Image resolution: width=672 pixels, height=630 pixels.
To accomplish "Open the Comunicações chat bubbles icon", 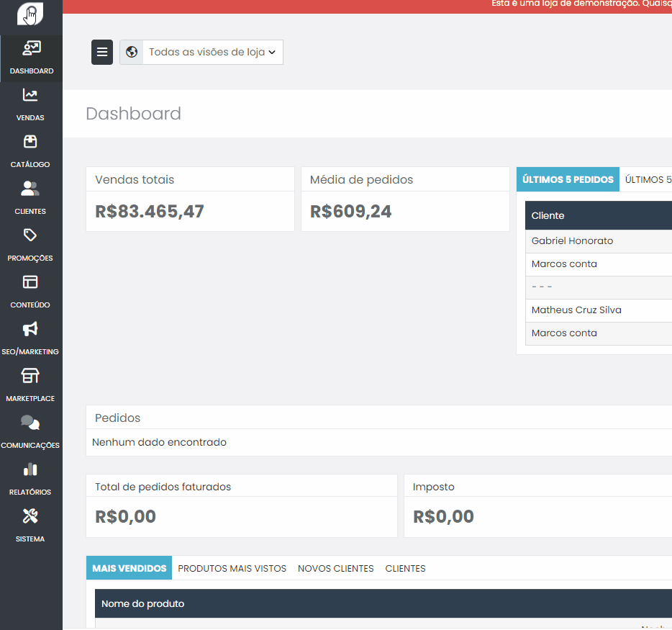I will pos(30,423).
